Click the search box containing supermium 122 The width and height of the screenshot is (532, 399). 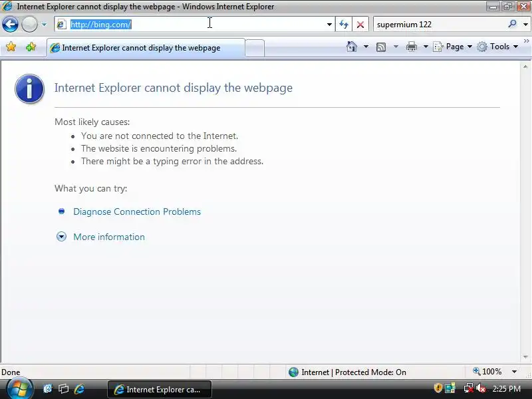[440, 25]
